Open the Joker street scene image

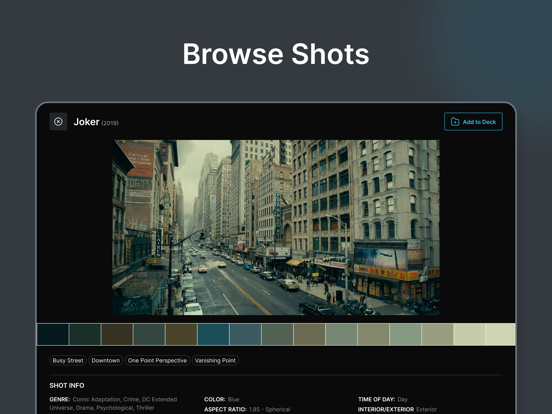point(276,227)
